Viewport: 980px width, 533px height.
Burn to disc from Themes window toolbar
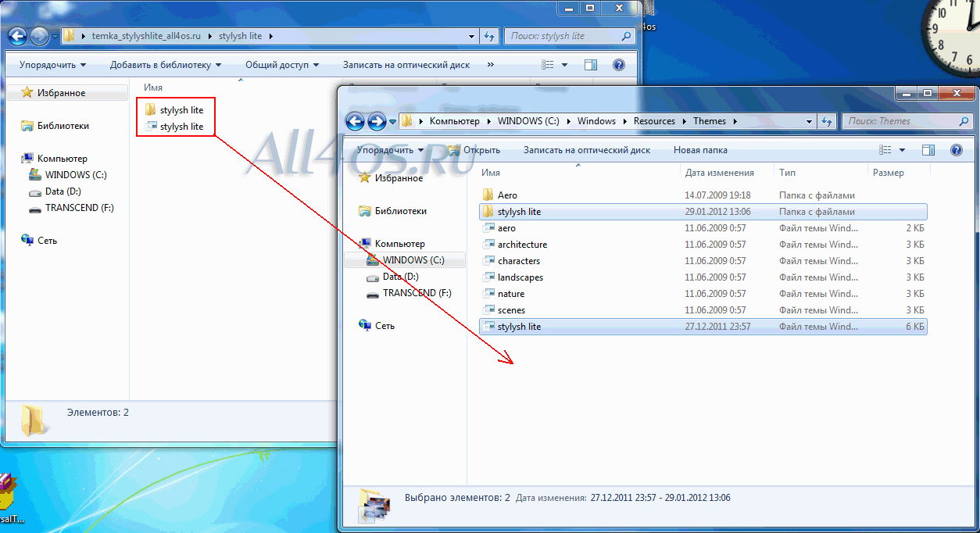coord(587,150)
